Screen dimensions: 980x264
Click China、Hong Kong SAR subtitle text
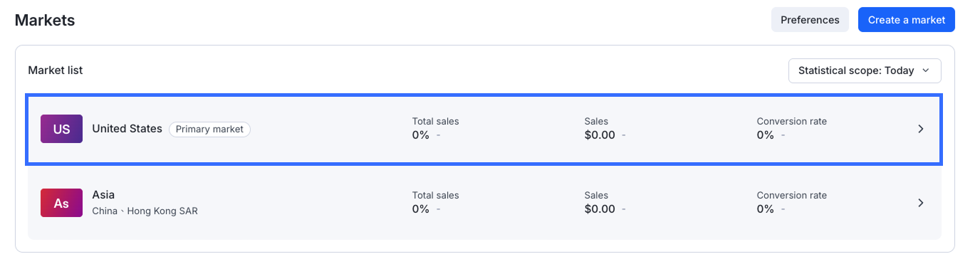[x=145, y=211]
